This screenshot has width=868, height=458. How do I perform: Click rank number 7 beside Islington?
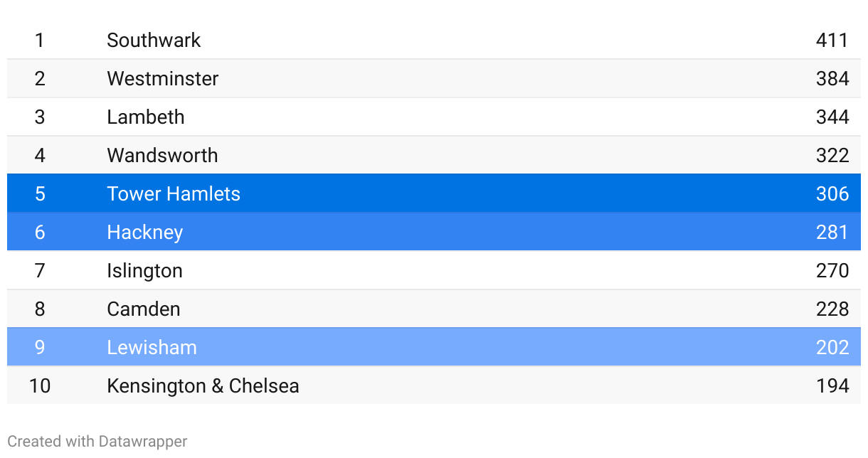pos(40,271)
